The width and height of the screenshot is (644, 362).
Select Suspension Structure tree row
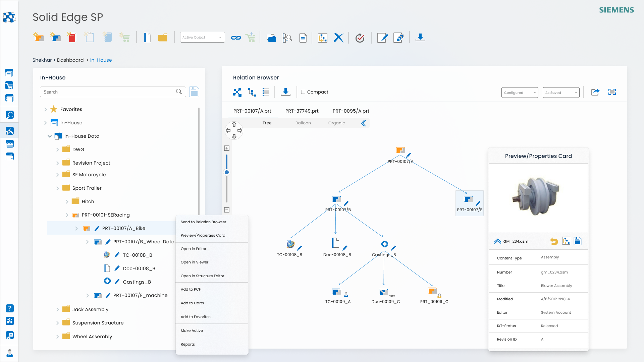(x=98, y=323)
